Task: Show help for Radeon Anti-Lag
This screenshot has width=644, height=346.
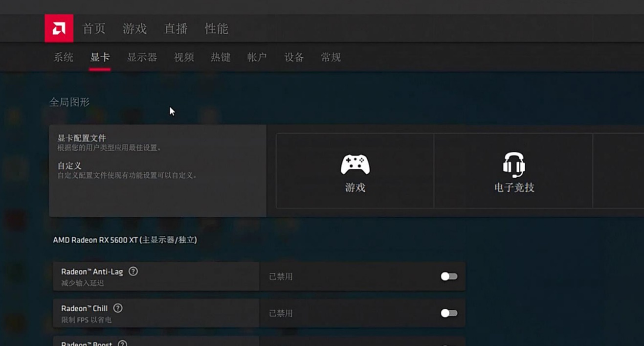Action: coord(133,271)
